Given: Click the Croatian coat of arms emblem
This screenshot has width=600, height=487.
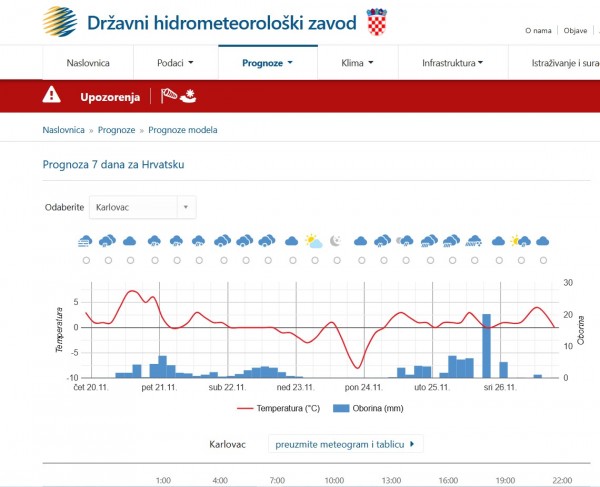Looking at the screenshot, I should (377, 22).
